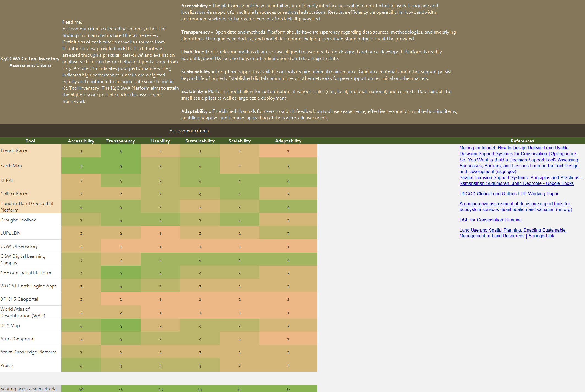Select Drought Toolbox Usability score 4
This screenshot has height=392, width=585.
pos(160,220)
